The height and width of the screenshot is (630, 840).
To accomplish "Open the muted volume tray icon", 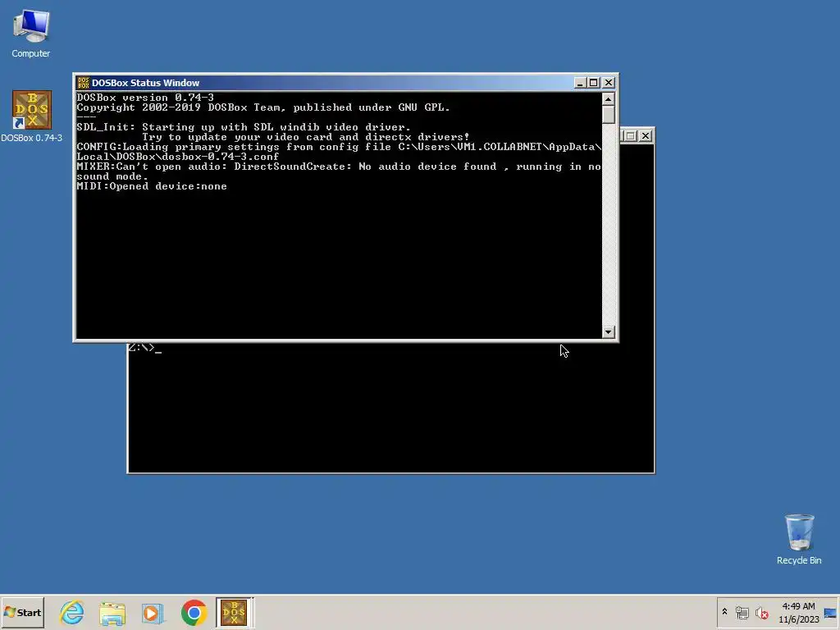I will click(x=761, y=612).
